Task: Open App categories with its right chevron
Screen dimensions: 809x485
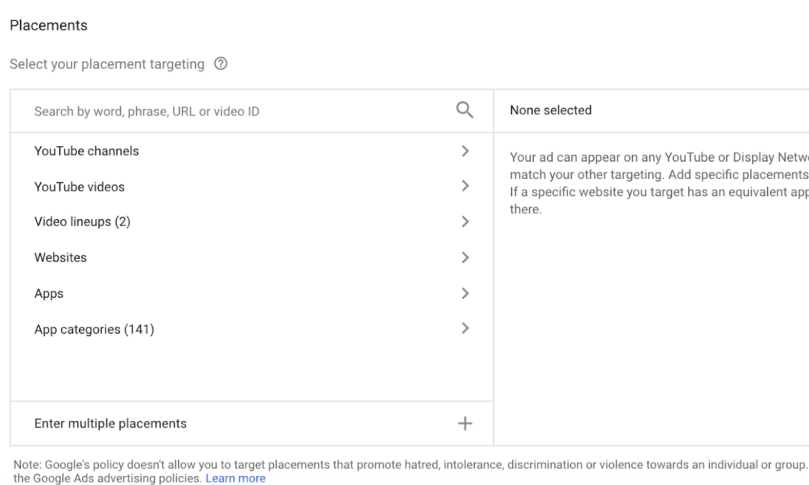Action: 465,328
